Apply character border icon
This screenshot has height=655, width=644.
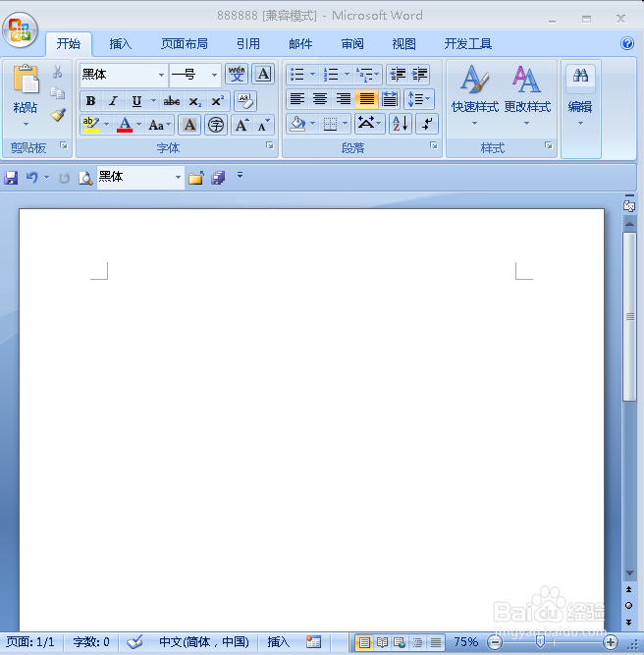click(263, 75)
